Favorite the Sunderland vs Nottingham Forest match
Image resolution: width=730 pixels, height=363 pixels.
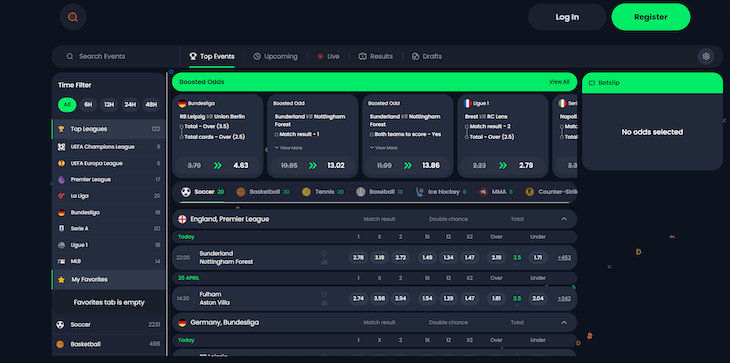324,253
